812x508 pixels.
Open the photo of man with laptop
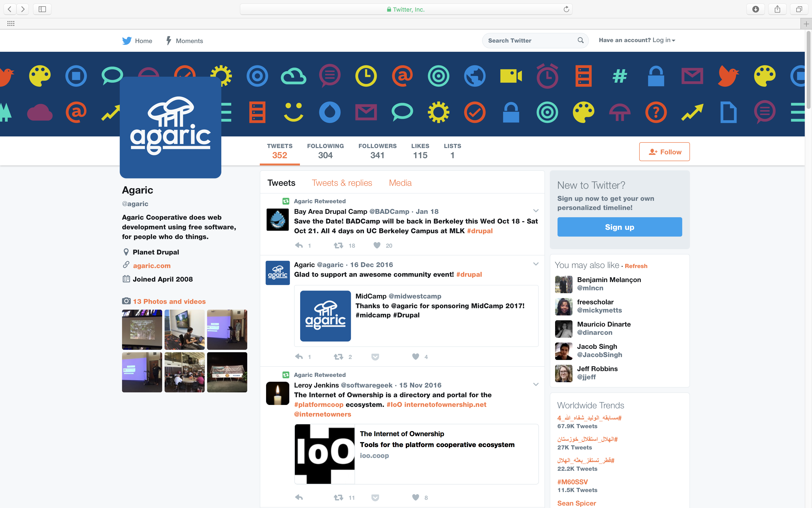tap(185, 329)
